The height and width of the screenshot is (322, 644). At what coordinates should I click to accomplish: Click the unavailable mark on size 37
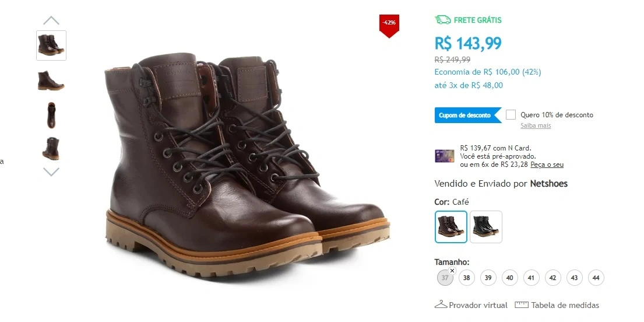click(452, 271)
